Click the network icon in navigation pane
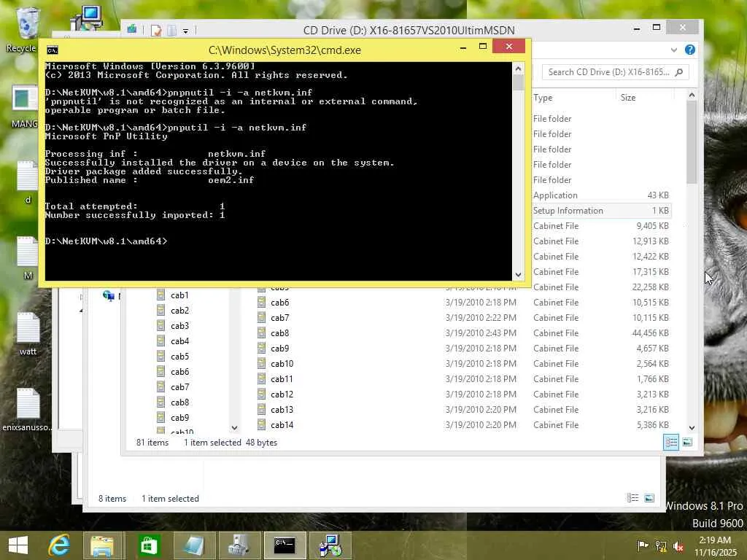This screenshot has width=747, height=560. pos(108,296)
